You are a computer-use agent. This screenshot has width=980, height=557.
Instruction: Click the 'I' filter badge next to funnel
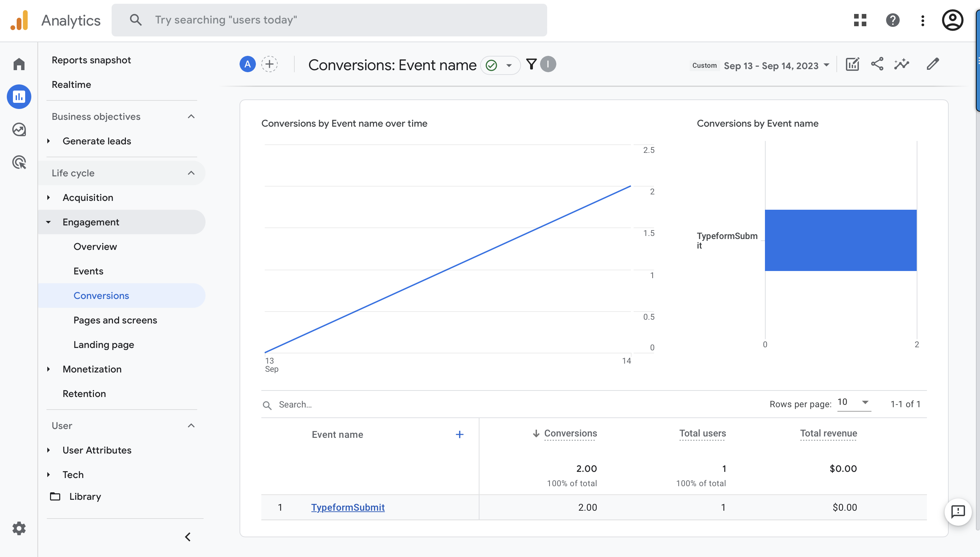(548, 64)
